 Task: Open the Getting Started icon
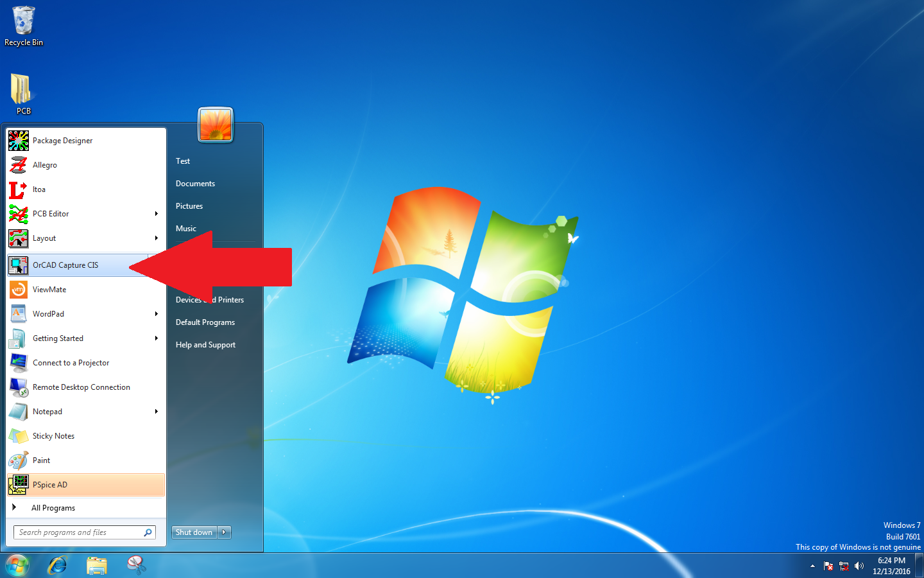[x=19, y=338]
